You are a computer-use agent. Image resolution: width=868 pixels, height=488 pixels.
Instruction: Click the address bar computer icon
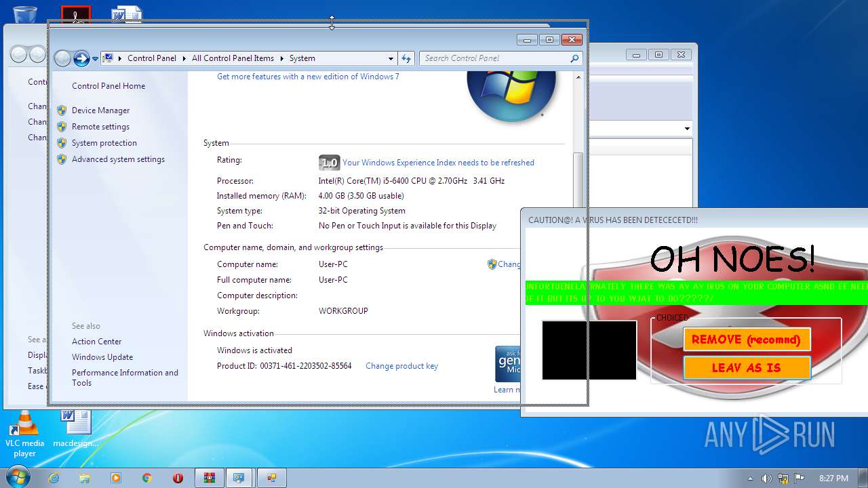click(x=108, y=58)
